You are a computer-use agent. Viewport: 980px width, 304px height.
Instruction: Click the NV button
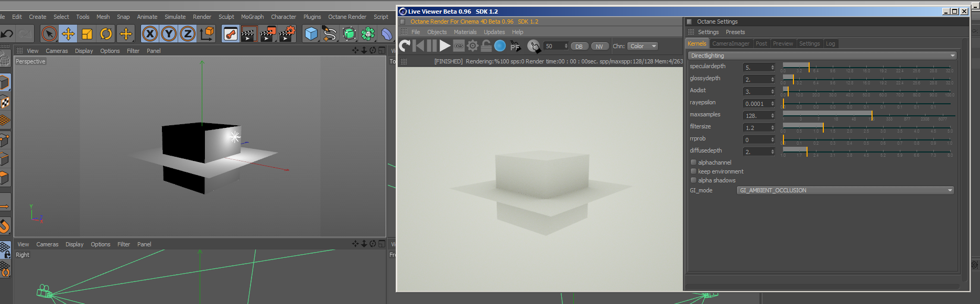(x=599, y=47)
